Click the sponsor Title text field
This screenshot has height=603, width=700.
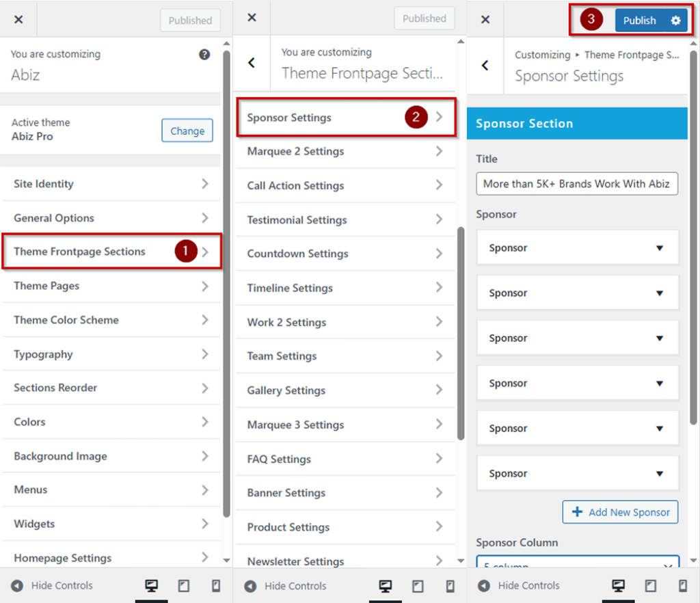pos(577,184)
